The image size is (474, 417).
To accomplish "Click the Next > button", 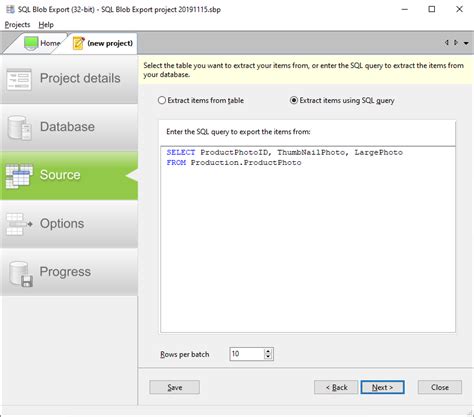I will click(382, 387).
